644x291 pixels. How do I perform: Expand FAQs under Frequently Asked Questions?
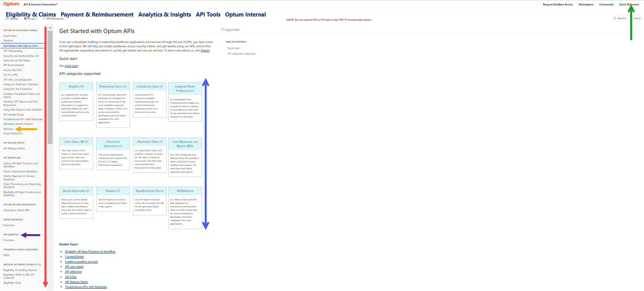(7, 255)
